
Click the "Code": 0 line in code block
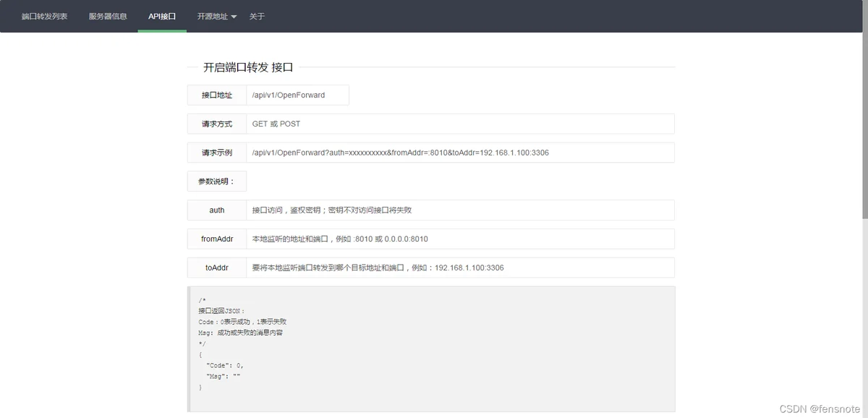224,365
